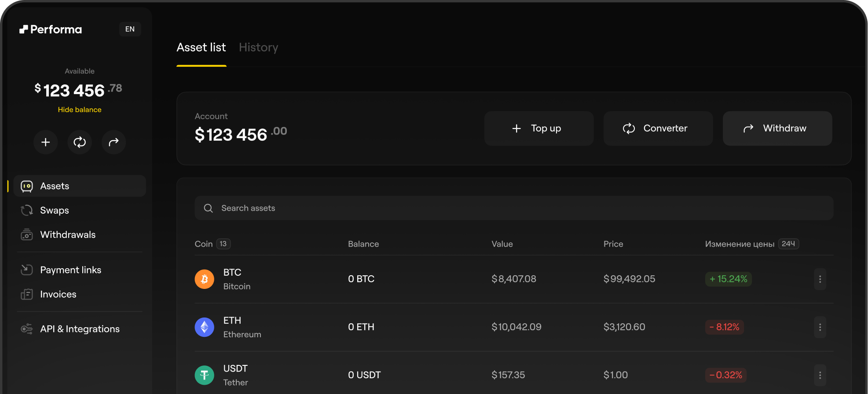Open the BTC row three-dot menu

click(820, 279)
